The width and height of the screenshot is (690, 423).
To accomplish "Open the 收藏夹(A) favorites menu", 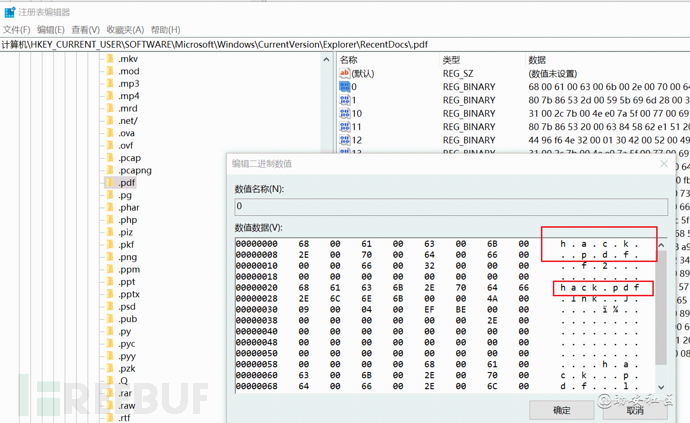I will click(126, 30).
